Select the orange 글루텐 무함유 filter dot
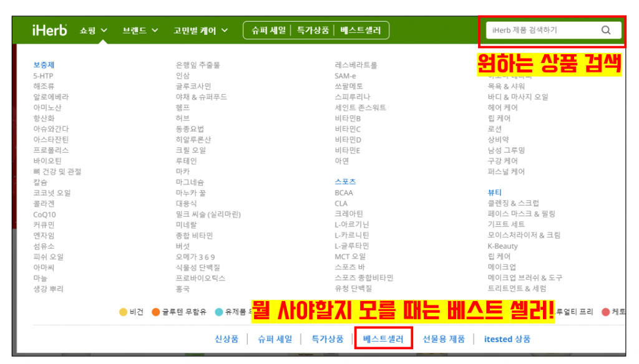Screen dimensions: 639x364 point(155,312)
